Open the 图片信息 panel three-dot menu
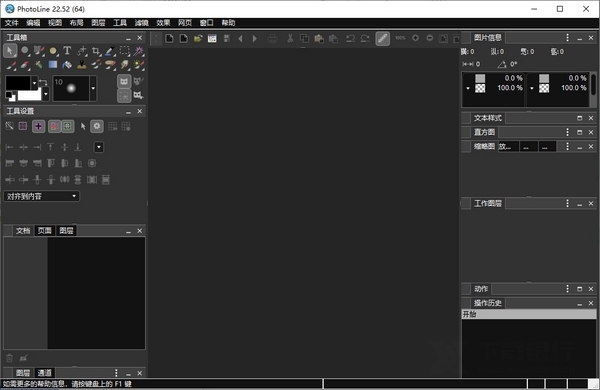Image resolution: width=600 pixels, height=390 pixels. tap(567, 38)
